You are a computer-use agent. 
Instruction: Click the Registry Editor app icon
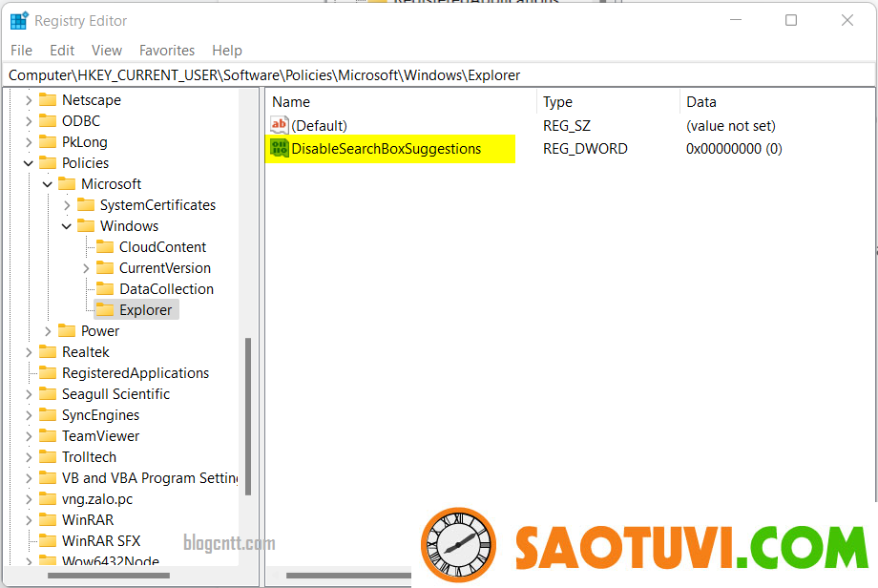point(20,20)
